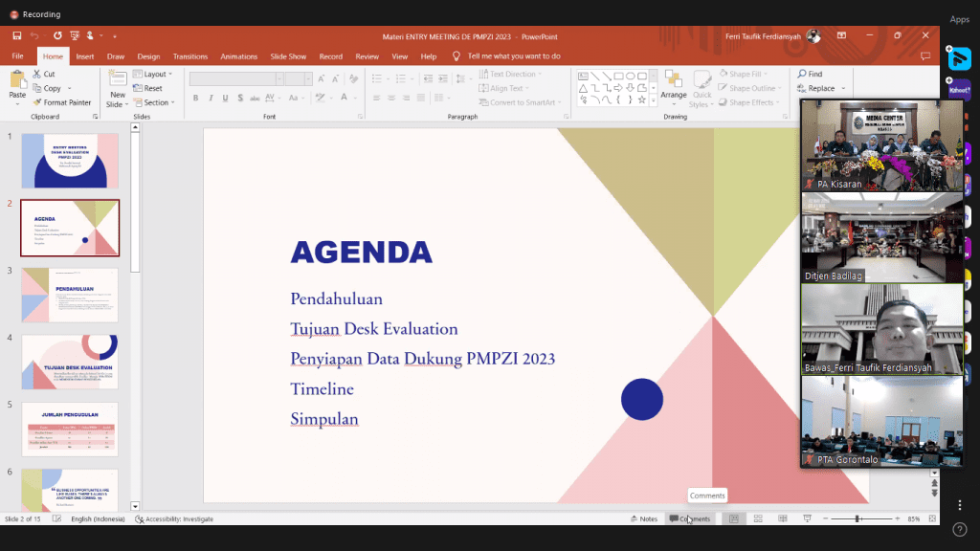Click the fit slide to window icon
Viewport: 980px width, 551px height.
point(933,518)
